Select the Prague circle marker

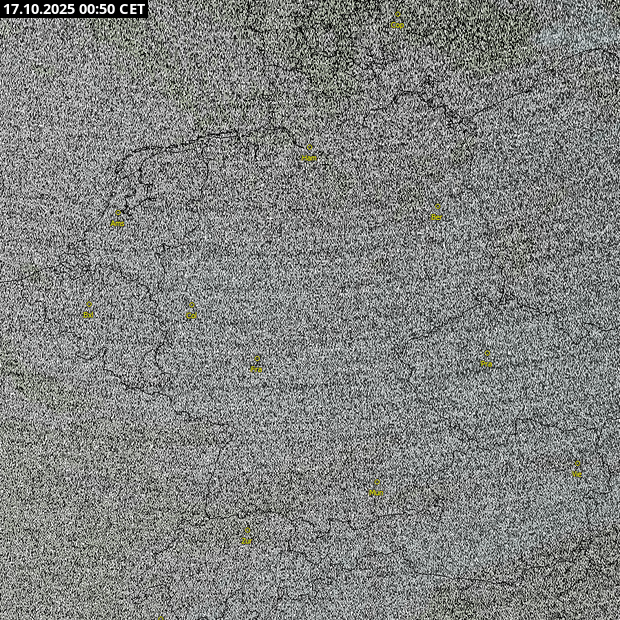coord(487,354)
